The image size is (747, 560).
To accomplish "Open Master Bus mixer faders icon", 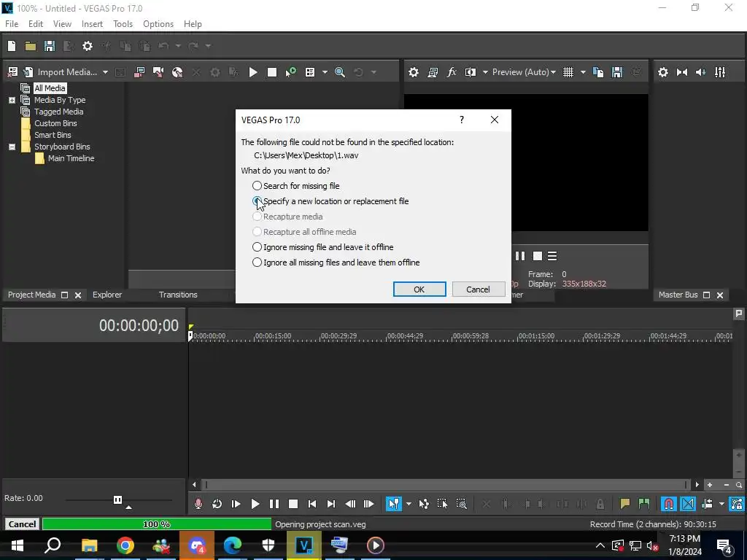I will 720,72.
